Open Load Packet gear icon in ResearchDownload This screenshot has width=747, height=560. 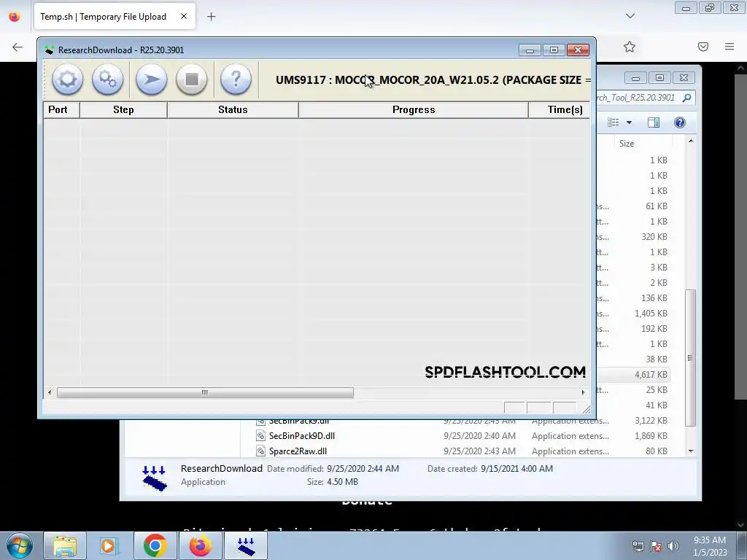tap(67, 79)
